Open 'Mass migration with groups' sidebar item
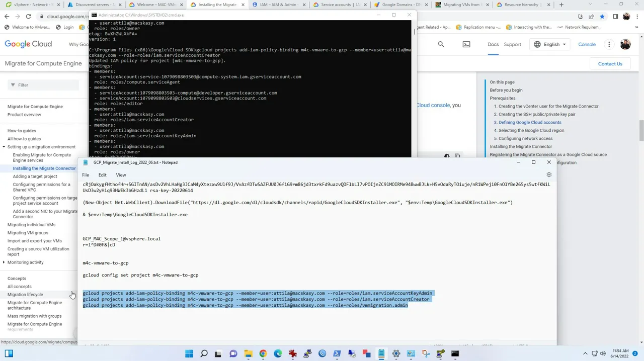 point(34,316)
